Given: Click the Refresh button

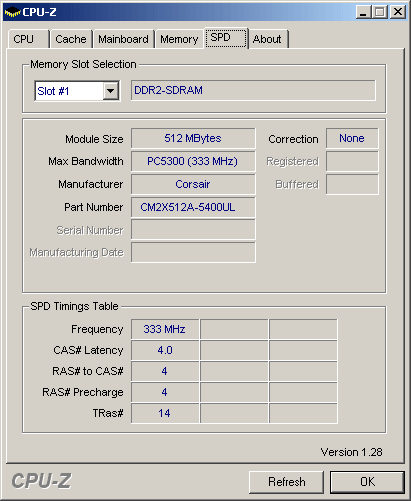Looking at the screenshot, I should [287, 482].
